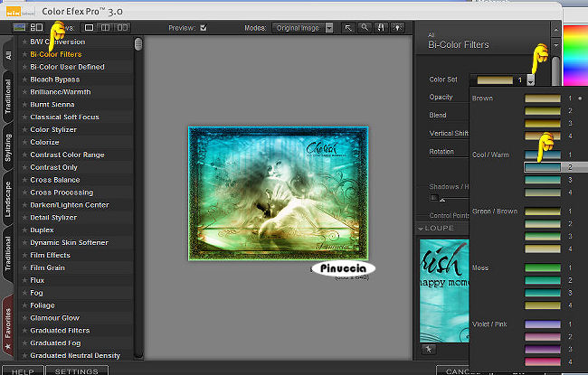Choose Moss color set 3
This screenshot has width=588, height=375.
click(543, 293)
